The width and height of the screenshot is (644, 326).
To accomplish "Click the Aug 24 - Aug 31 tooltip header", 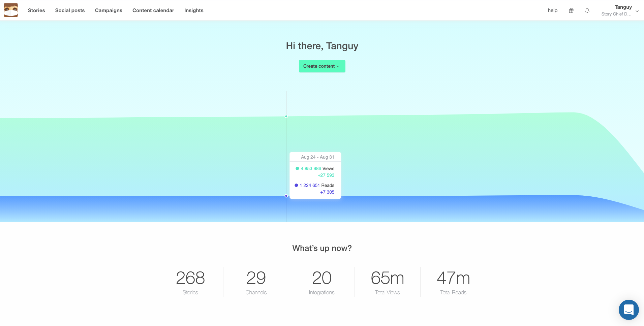I will click(317, 157).
